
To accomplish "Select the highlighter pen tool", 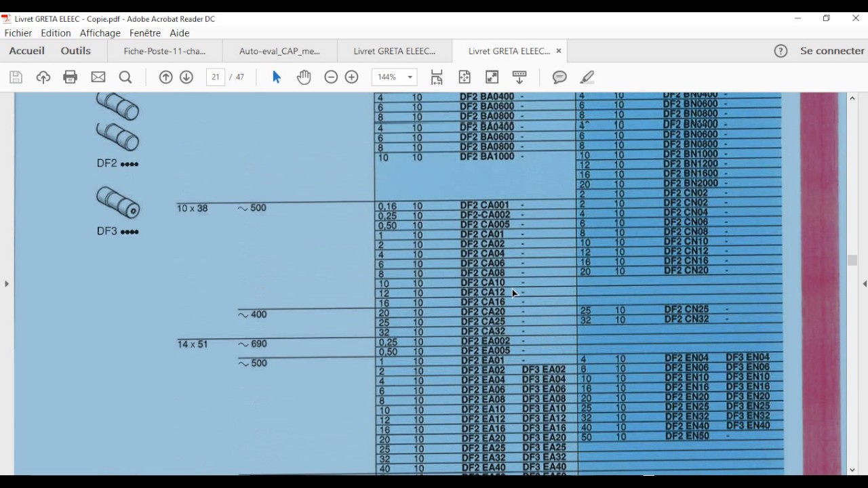I will (587, 77).
